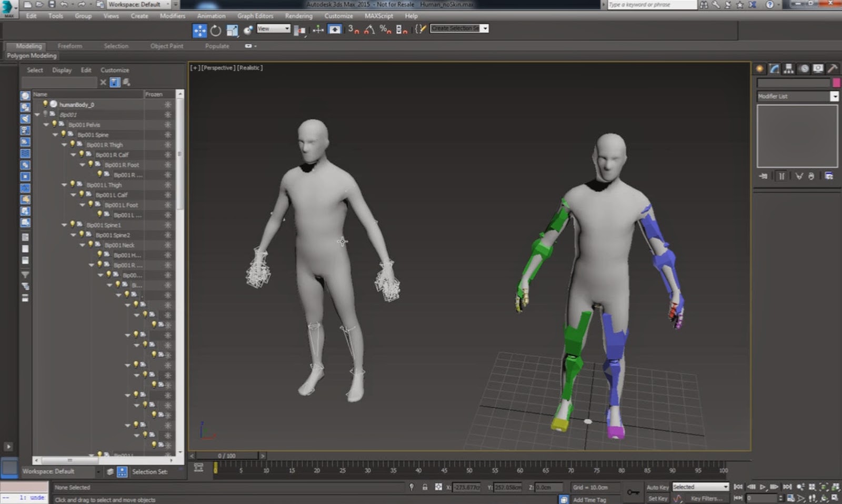The height and width of the screenshot is (504, 842).
Task: Select the Move tool in the main toolbar
Action: [x=200, y=30]
